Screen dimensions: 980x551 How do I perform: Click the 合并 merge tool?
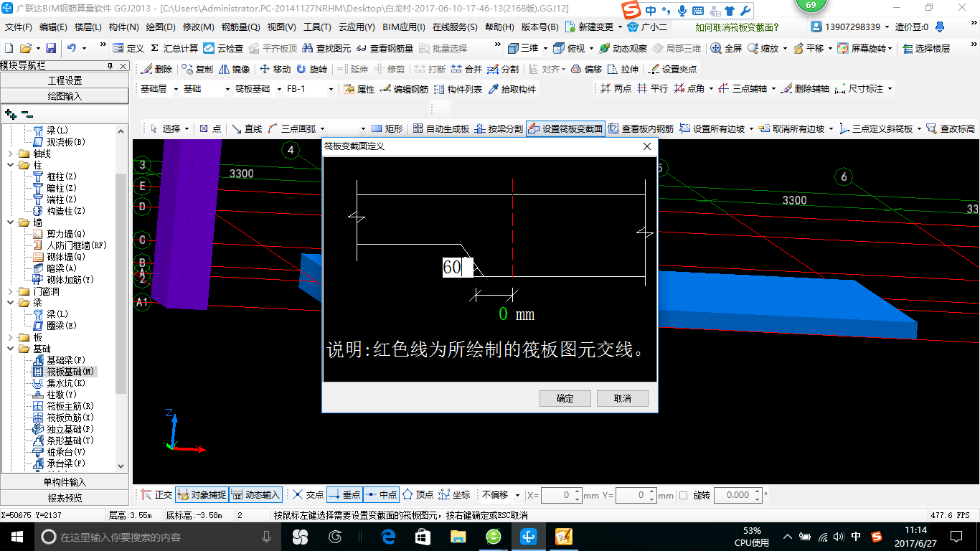pos(466,70)
